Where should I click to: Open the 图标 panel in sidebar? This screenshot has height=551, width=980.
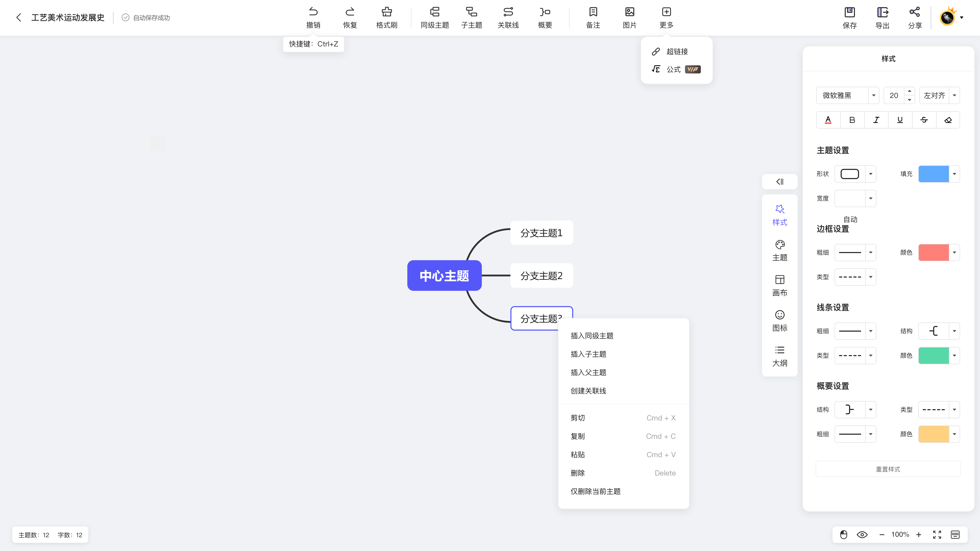point(779,321)
